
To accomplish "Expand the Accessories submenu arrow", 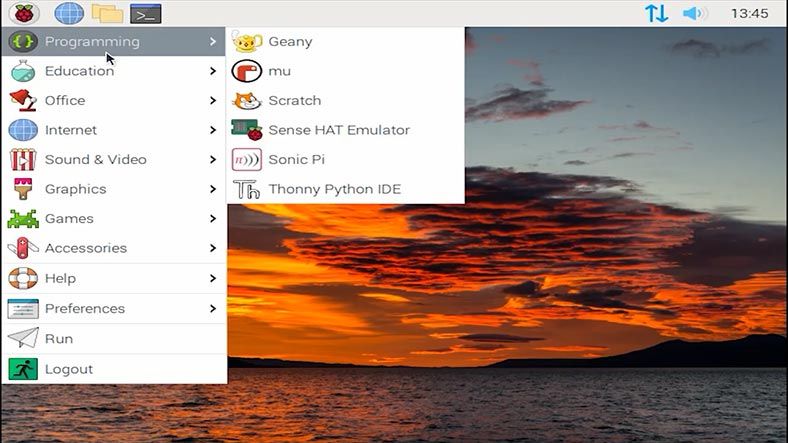I will pos(213,248).
